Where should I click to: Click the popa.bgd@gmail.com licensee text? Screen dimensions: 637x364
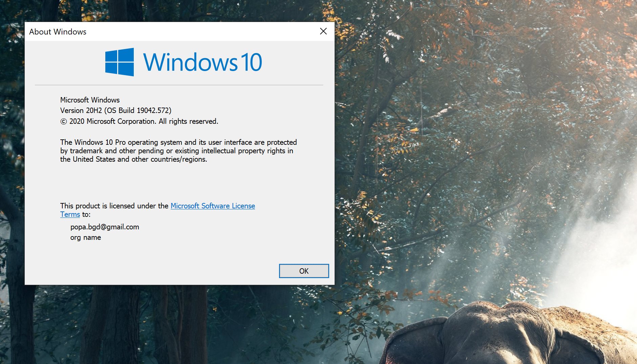(105, 227)
